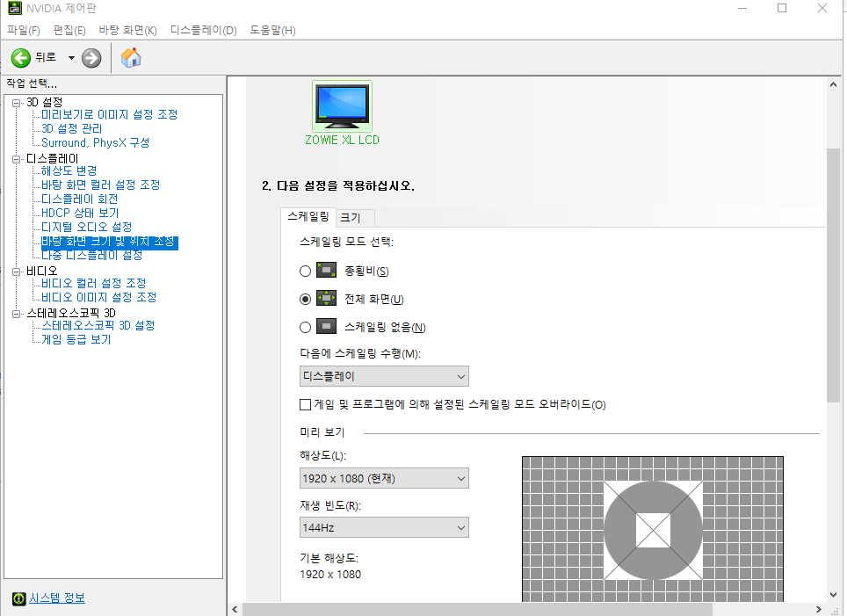Open 비디오 컬러 설정 조정 page
The height and width of the screenshot is (616, 847).
pos(93,283)
